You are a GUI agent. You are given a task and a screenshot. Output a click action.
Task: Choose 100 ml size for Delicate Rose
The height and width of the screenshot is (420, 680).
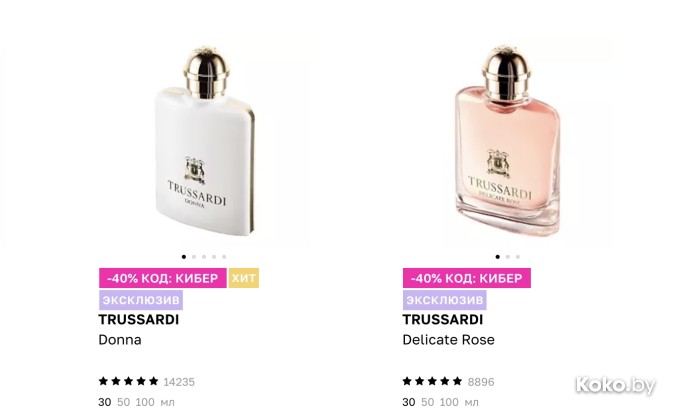449,402
